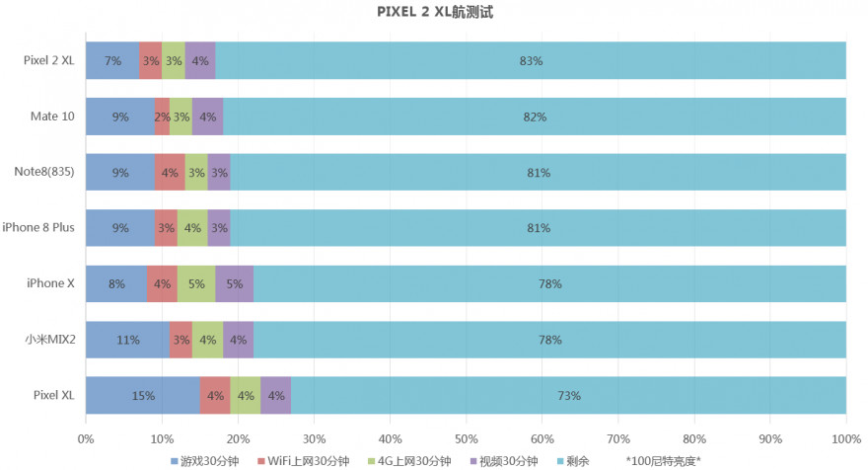Click Note8(835)'s 4% WiFi segment
The height and width of the screenshot is (470, 868).
pyautogui.click(x=170, y=173)
